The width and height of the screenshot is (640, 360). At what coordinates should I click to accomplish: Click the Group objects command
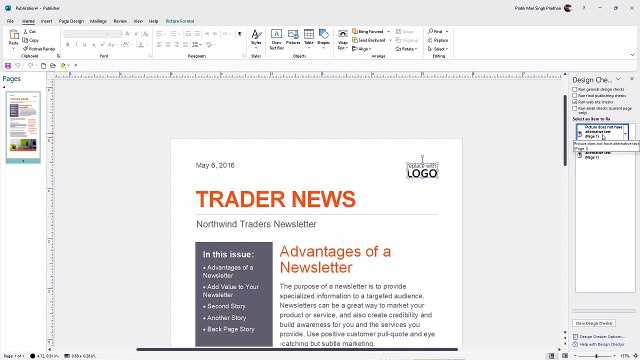[404, 31]
